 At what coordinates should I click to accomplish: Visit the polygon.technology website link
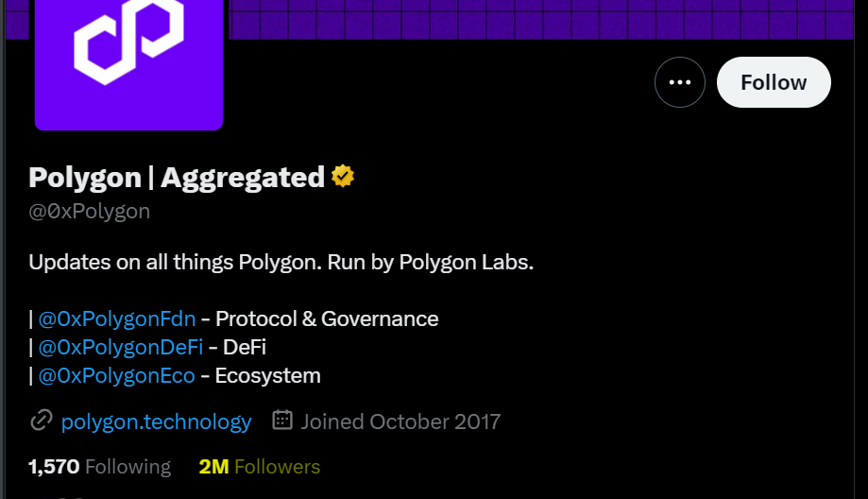point(156,421)
